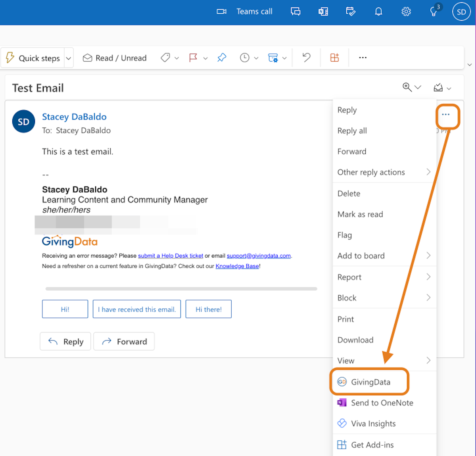Select Reply in context menu

click(384, 110)
